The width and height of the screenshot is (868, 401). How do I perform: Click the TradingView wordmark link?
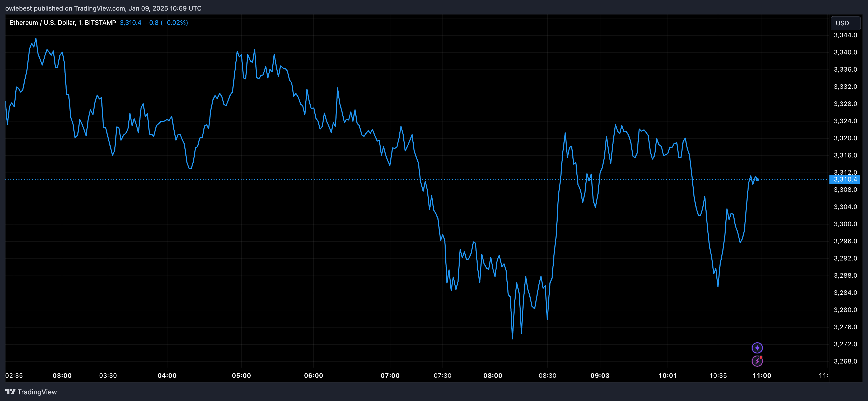37,392
